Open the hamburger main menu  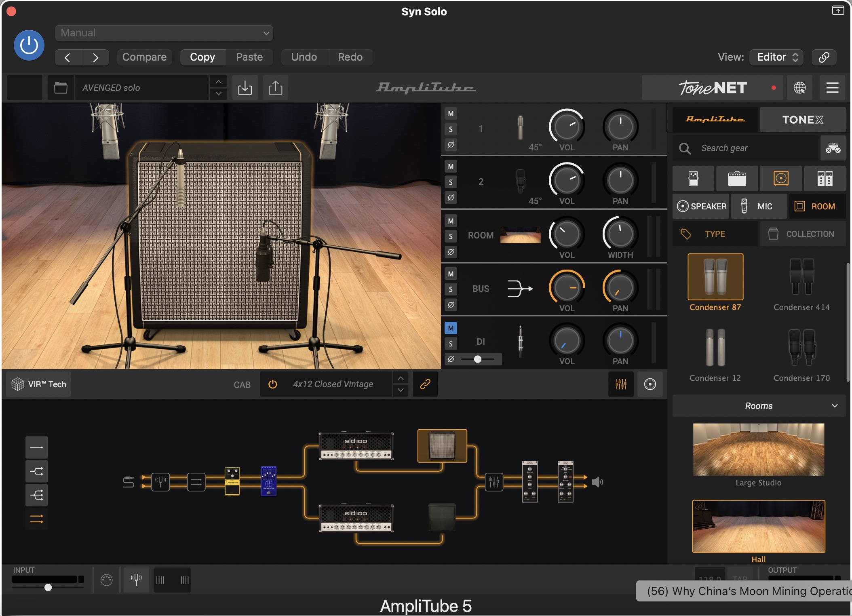click(x=832, y=88)
